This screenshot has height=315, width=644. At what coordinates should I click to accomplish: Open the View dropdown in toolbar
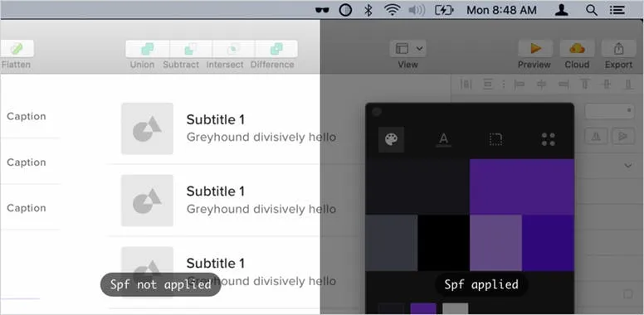click(407, 49)
